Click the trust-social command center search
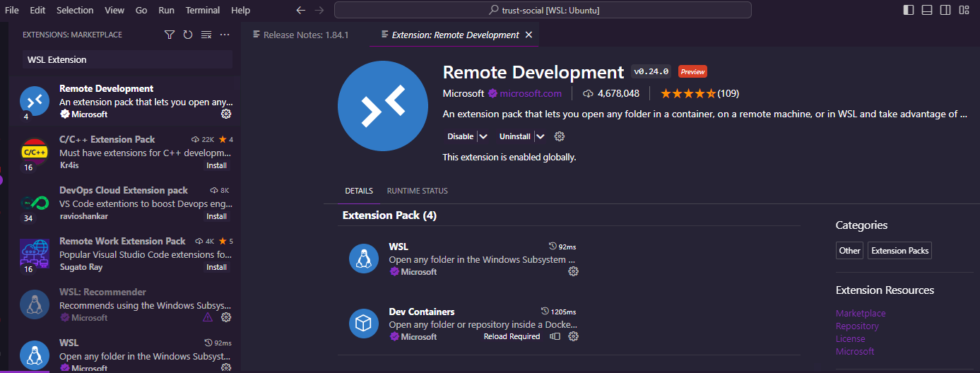This screenshot has width=980, height=373. click(x=543, y=10)
